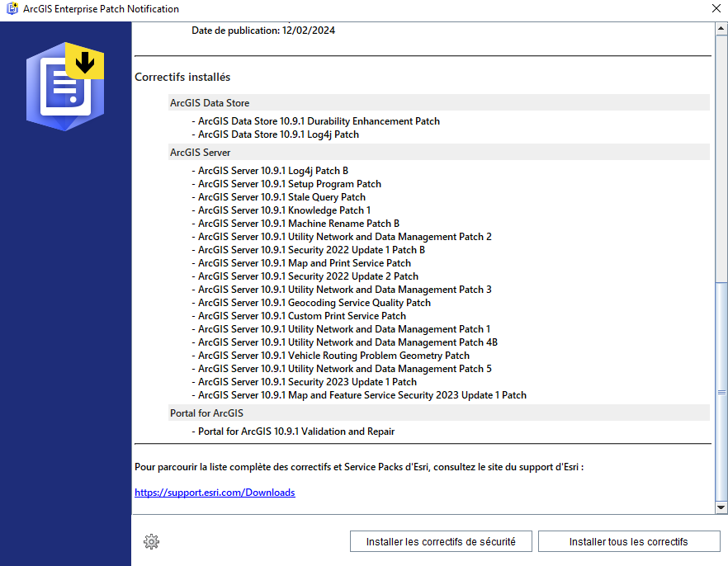Click the Pour parcourir la liste complète text
Viewport: 728px width, 566px height.
pyautogui.click(x=359, y=467)
